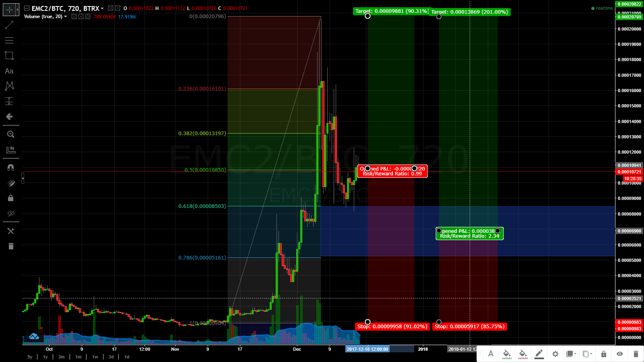Toggle stay in drawing mode

coord(11,183)
